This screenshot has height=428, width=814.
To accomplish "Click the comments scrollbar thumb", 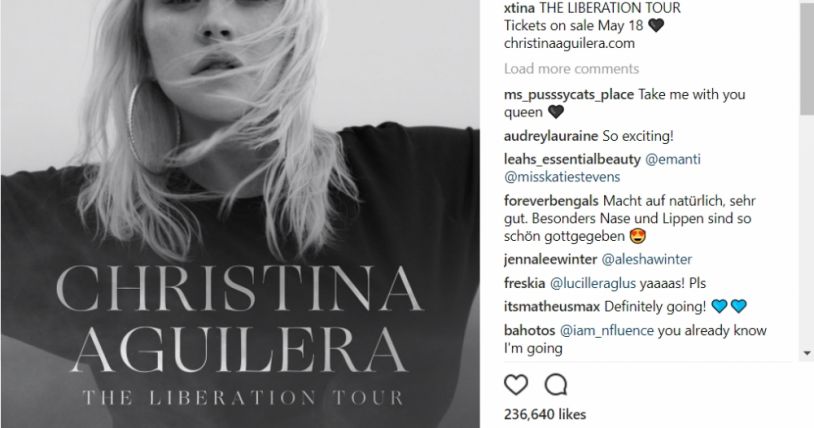I will (807, 57).
